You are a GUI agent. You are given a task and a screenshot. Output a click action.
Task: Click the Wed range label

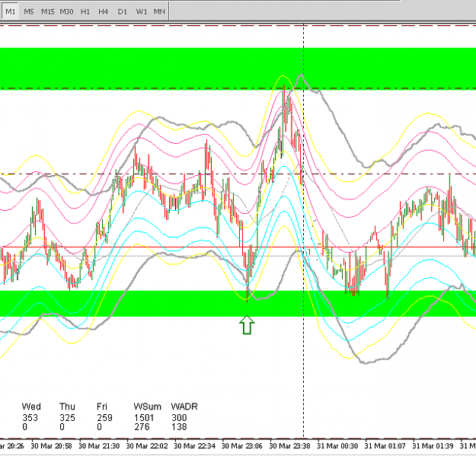31,407
